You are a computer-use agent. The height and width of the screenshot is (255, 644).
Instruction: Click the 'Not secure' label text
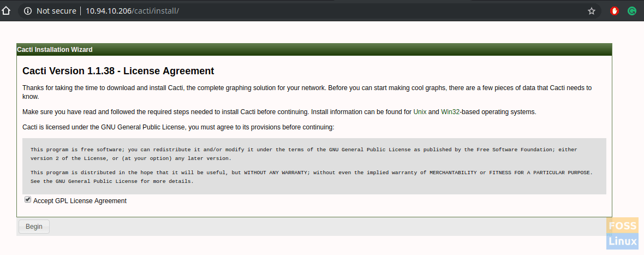click(x=56, y=11)
